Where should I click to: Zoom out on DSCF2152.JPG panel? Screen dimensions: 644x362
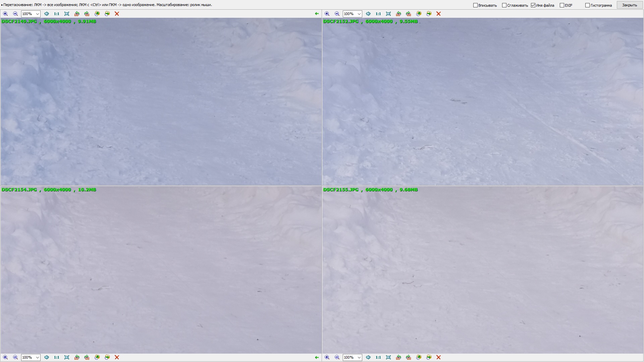337,14
